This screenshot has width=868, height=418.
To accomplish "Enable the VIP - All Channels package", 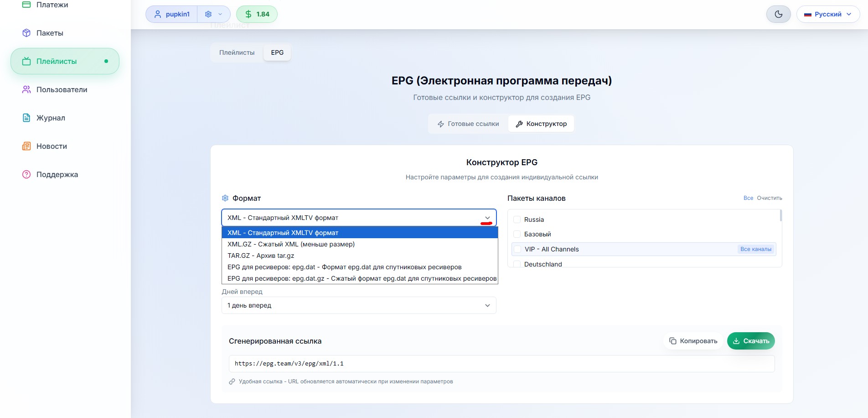I will [517, 249].
